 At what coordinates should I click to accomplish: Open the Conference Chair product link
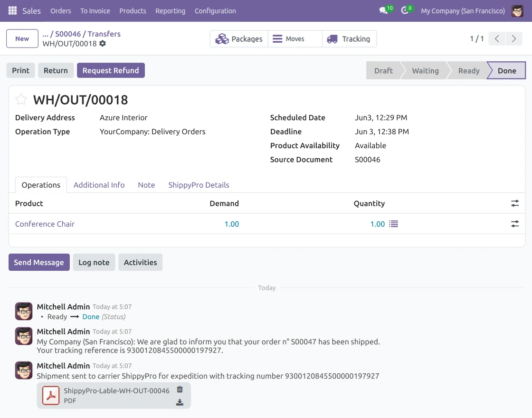pyautogui.click(x=45, y=224)
